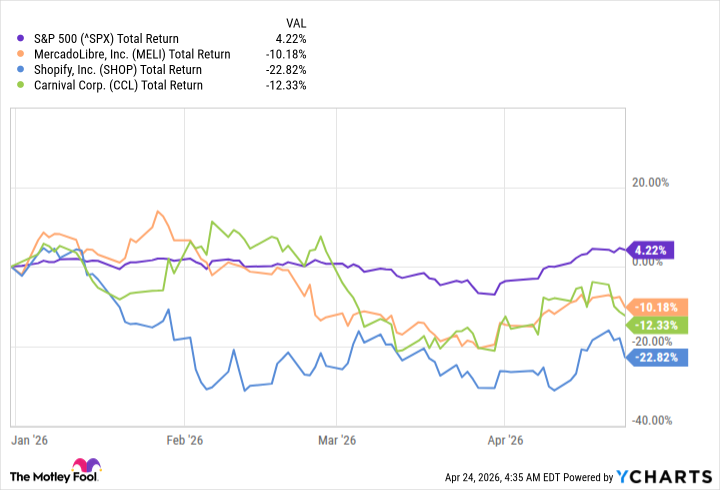Click the purple 4.22% end-of-line value tag
Image resolution: width=720 pixels, height=490 pixels.
pyautogui.click(x=654, y=250)
